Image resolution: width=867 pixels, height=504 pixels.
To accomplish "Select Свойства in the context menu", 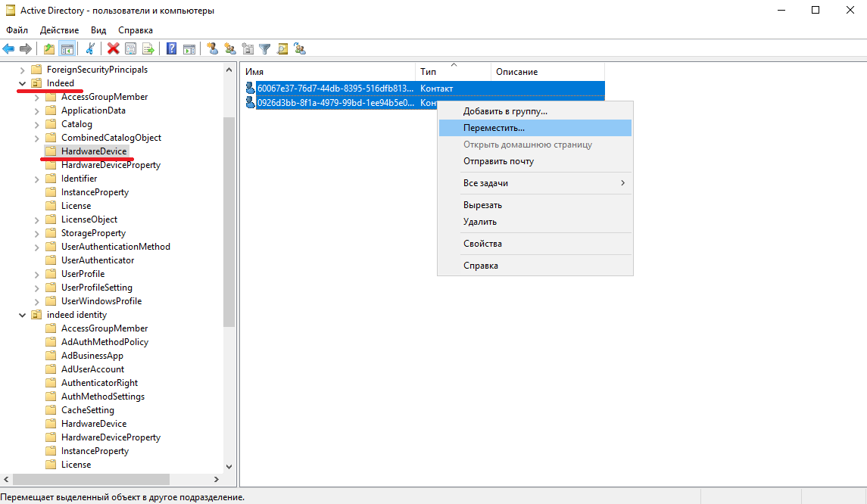I will tap(482, 244).
